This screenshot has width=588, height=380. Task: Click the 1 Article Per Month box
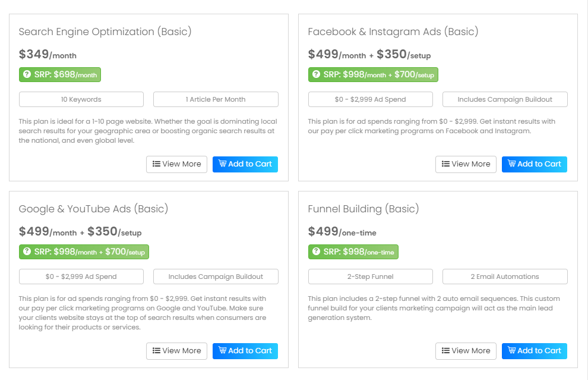click(x=216, y=99)
